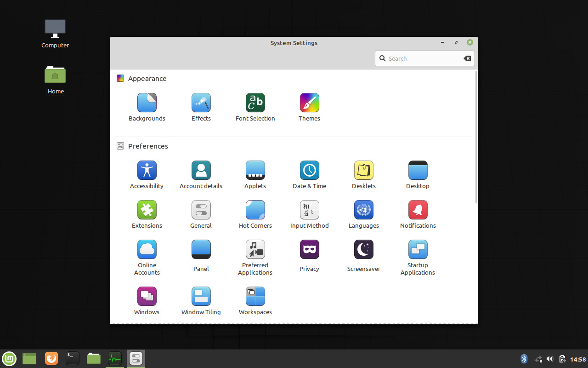Open the Applets settings
The image size is (588, 368).
point(255,175)
